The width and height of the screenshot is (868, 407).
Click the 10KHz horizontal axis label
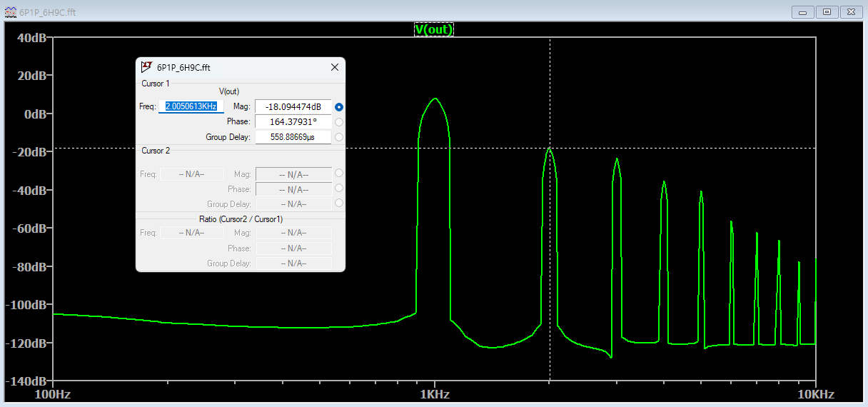point(816,394)
